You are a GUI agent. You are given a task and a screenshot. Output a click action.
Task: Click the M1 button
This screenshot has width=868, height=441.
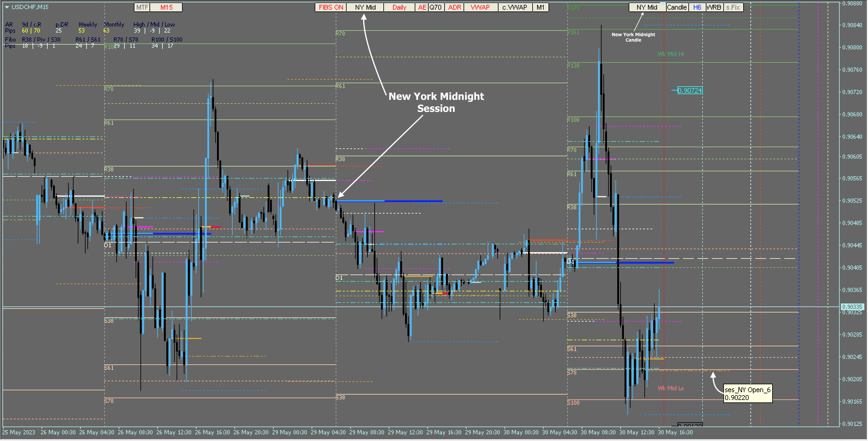540,8
